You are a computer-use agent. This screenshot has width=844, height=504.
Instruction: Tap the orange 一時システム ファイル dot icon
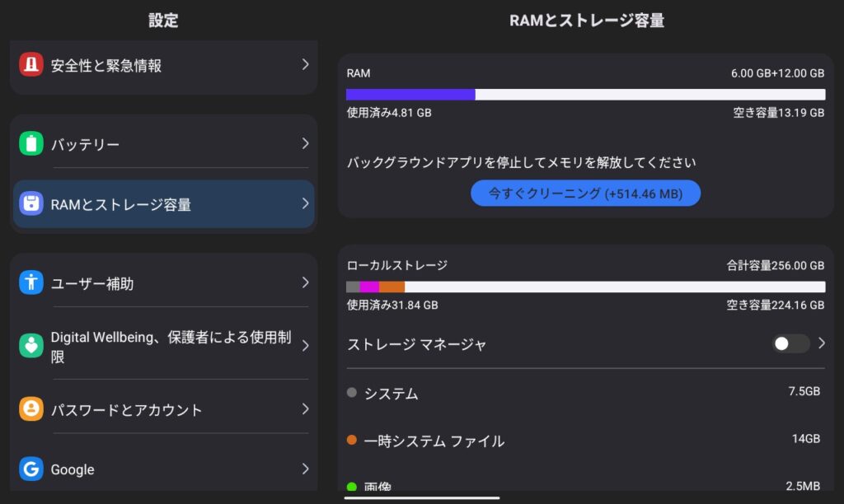(x=352, y=440)
